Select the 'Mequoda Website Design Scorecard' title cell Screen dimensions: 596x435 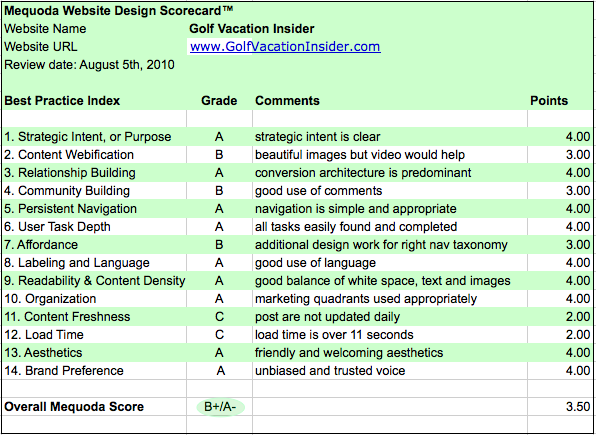pos(118,11)
